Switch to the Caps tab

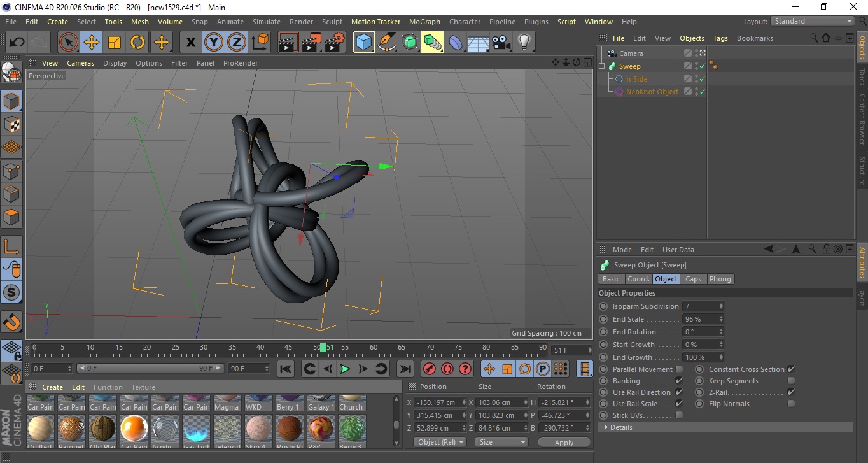[x=693, y=279]
